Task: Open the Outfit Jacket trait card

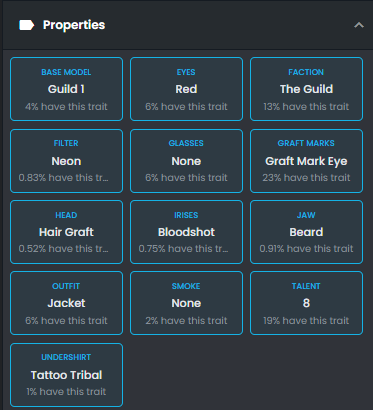Action: pos(66,303)
